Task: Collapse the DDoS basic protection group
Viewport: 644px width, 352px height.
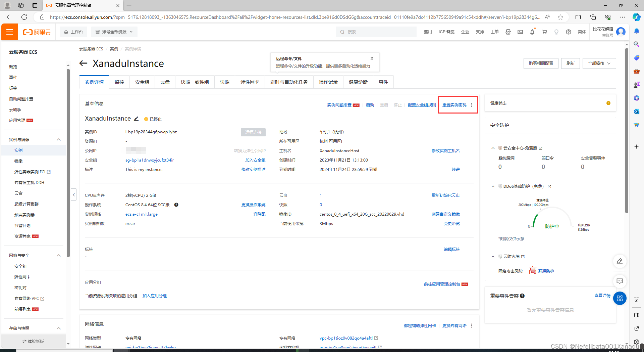Action: click(x=493, y=186)
